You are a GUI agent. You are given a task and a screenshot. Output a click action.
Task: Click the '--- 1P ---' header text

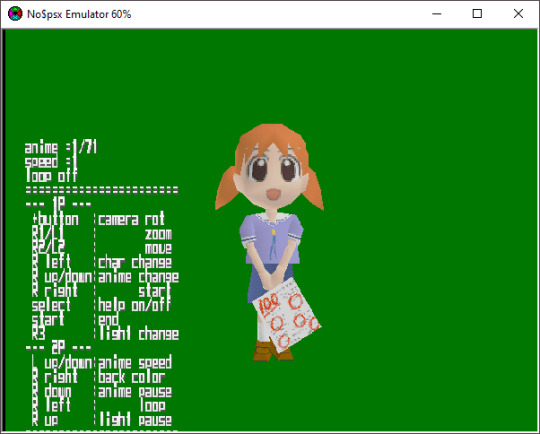click(59, 205)
